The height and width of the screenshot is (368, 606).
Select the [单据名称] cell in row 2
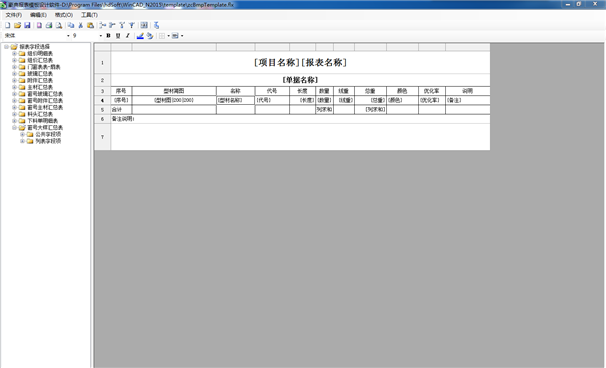click(x=300, y=80)
